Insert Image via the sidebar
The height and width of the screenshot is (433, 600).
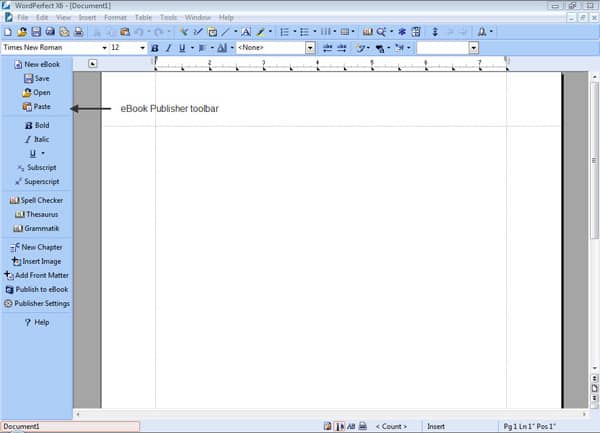36,261
